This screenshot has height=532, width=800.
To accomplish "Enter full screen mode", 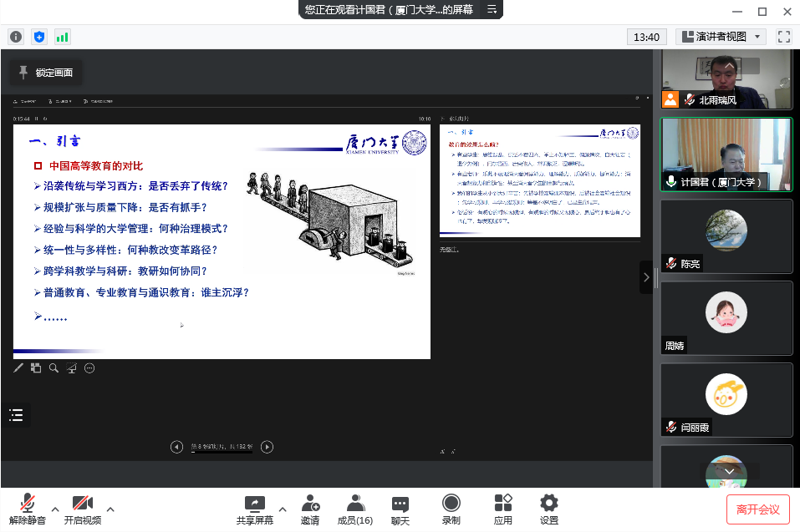I will 783,37.
